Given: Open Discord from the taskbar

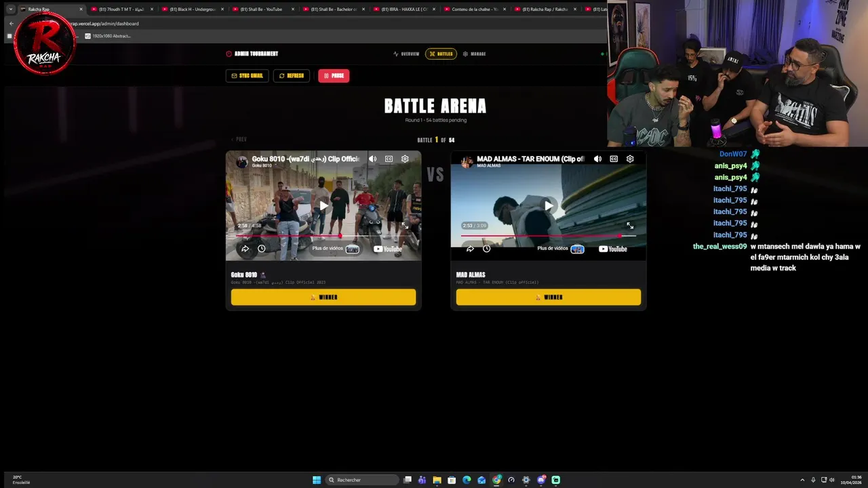Looking at the screenshot, I should [541, 480].
